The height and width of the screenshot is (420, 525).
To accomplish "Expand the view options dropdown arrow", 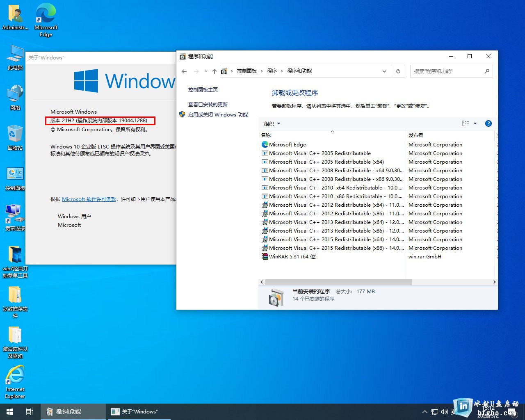I will click(x=475, y=123).
